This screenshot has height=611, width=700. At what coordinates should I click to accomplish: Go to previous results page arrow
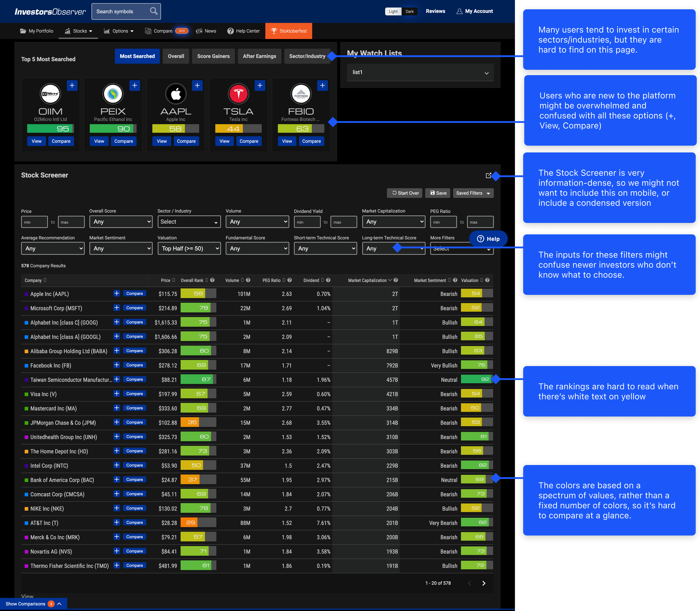469,583
